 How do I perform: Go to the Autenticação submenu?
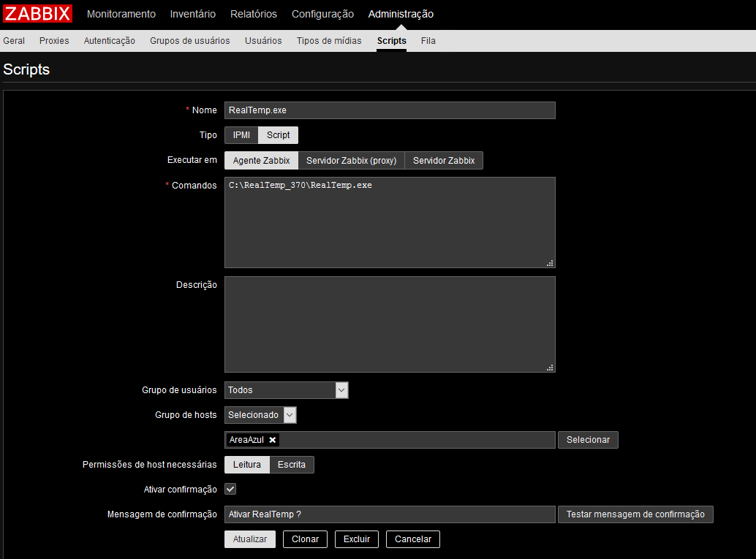110,40
